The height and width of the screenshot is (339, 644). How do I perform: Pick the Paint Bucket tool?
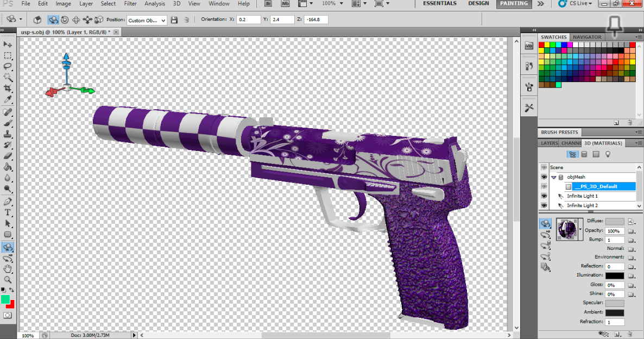pos(8,167)
